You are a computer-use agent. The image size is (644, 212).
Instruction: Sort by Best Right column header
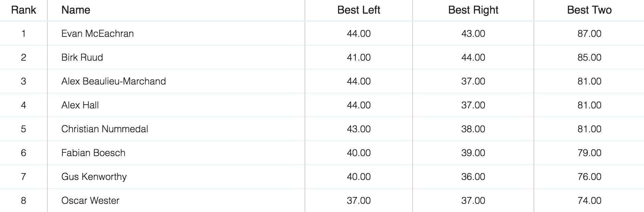pos(473,10)
